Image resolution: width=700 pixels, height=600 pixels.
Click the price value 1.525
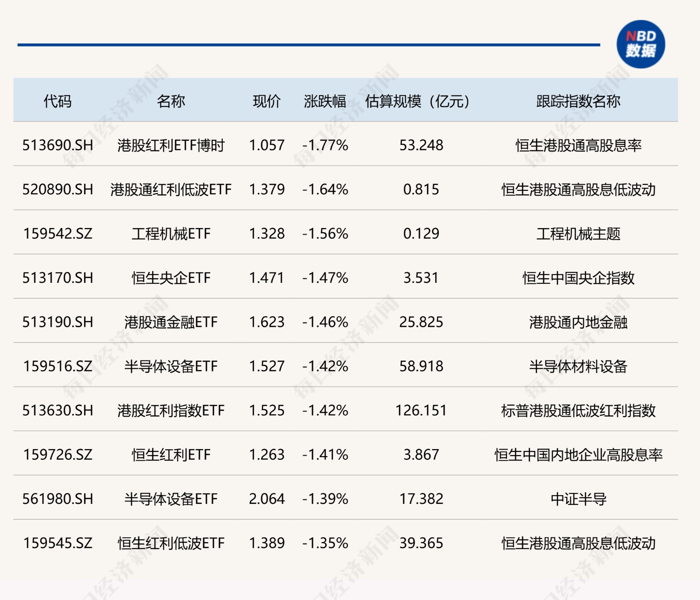click(266, 411)
